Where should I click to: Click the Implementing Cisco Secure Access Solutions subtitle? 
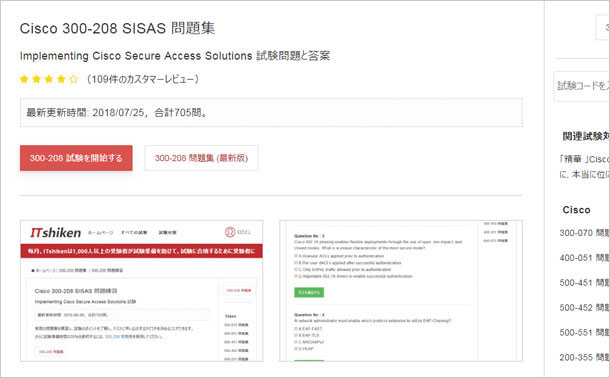(x=175, y=56)
